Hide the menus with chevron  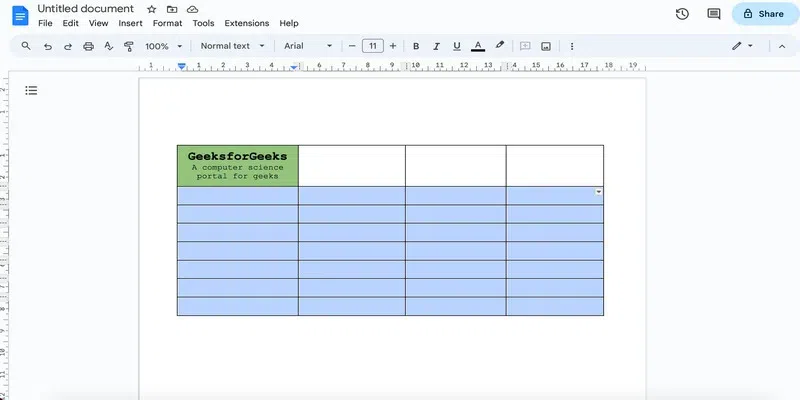782,46
